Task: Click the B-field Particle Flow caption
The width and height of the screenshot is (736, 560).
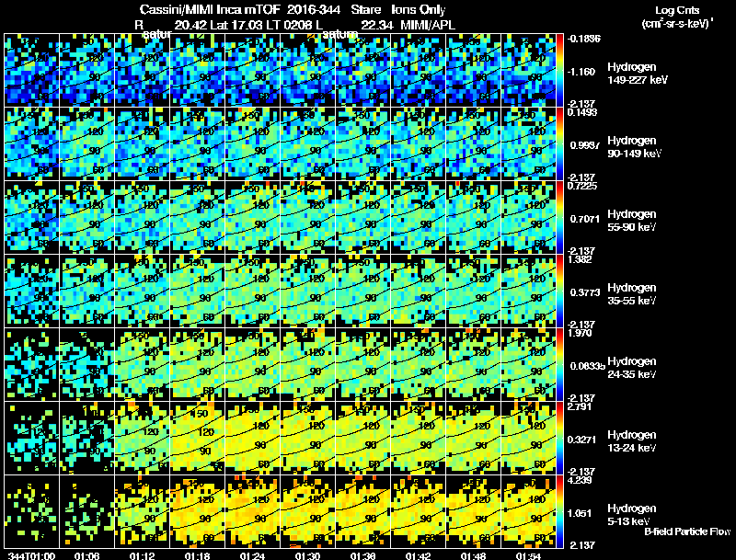Action: pos(687,531)
